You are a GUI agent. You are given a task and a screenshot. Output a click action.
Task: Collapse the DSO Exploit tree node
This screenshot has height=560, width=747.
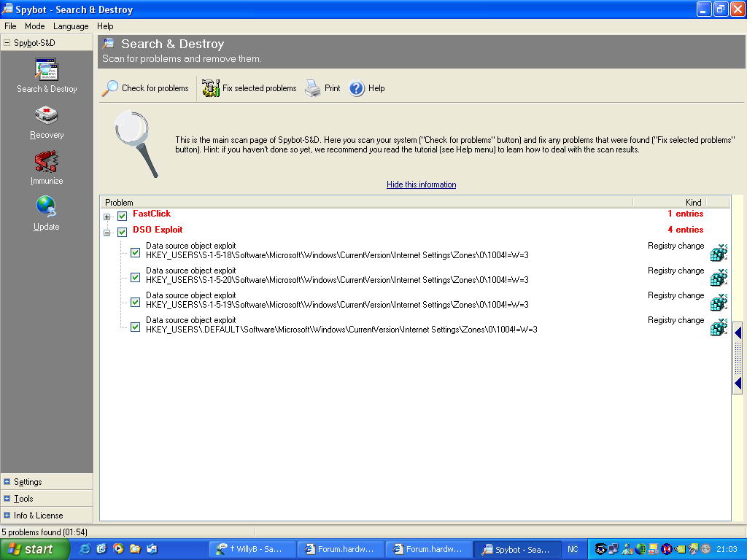tap(107, 233)
